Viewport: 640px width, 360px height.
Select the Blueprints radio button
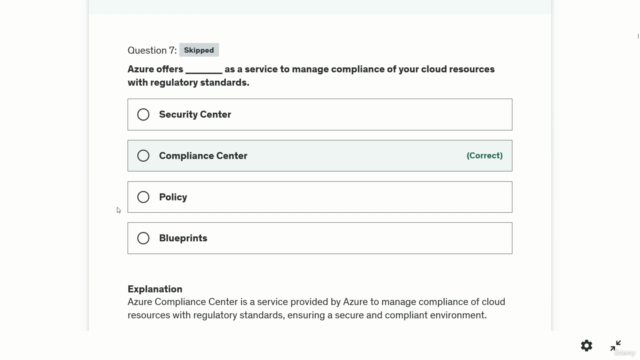coord(143,238)
